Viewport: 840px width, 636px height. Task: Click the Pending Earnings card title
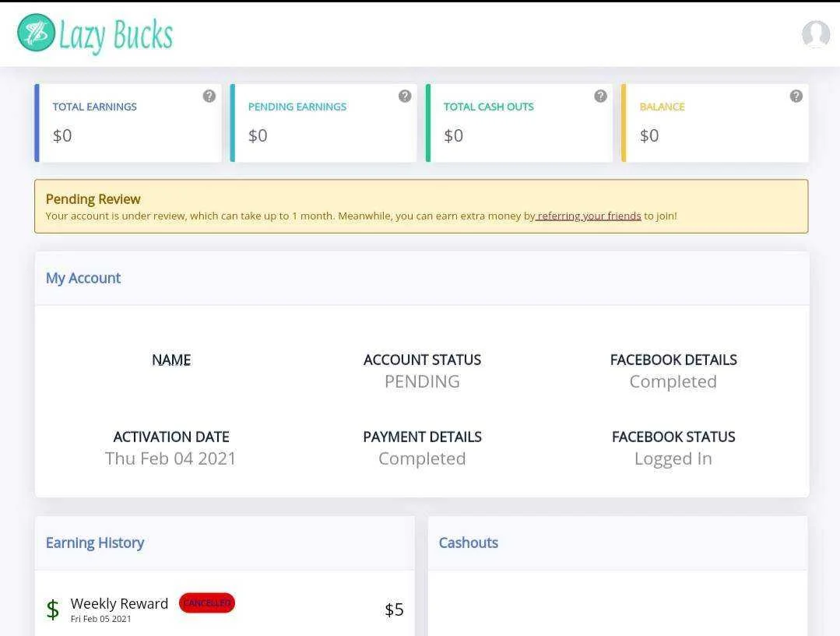click(297, 107)
